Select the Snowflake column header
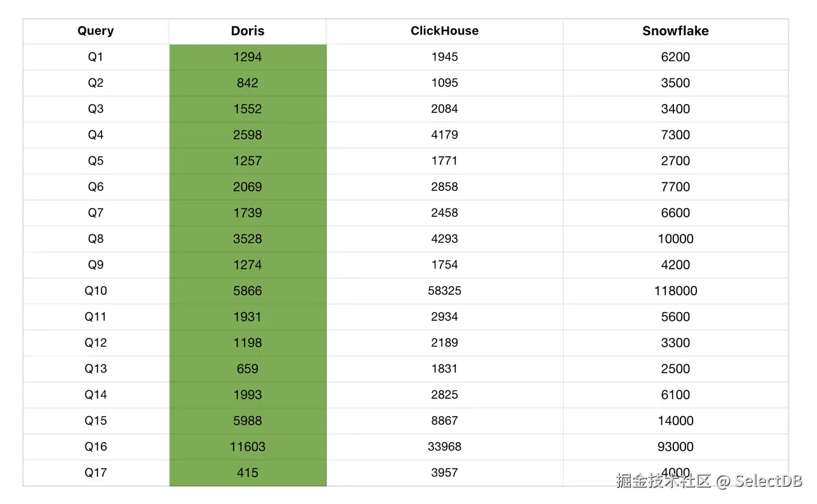The height and width of the screenshot is (504, 817). click(675, 31)
